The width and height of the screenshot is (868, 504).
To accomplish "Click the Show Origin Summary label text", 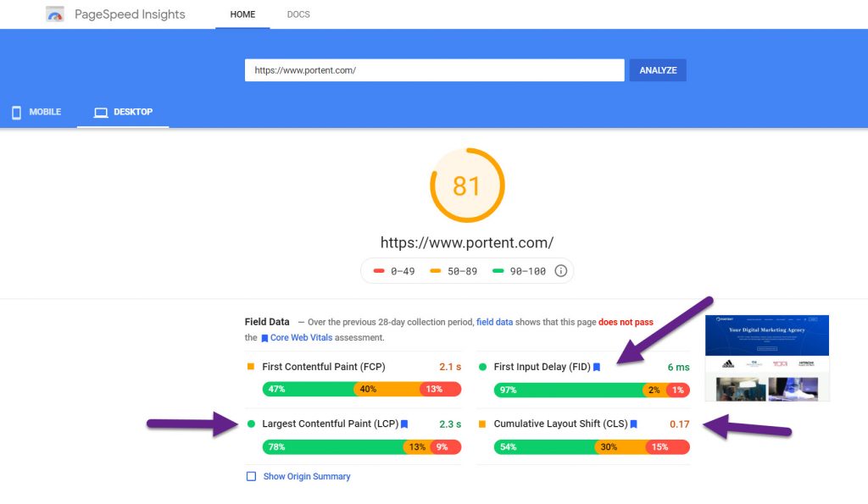I will coord(307,476).
